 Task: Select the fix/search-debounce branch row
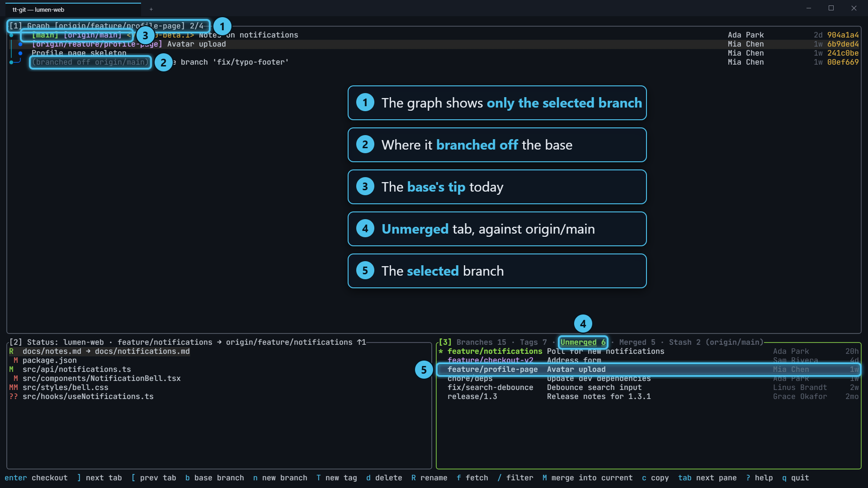click(648, 387)
